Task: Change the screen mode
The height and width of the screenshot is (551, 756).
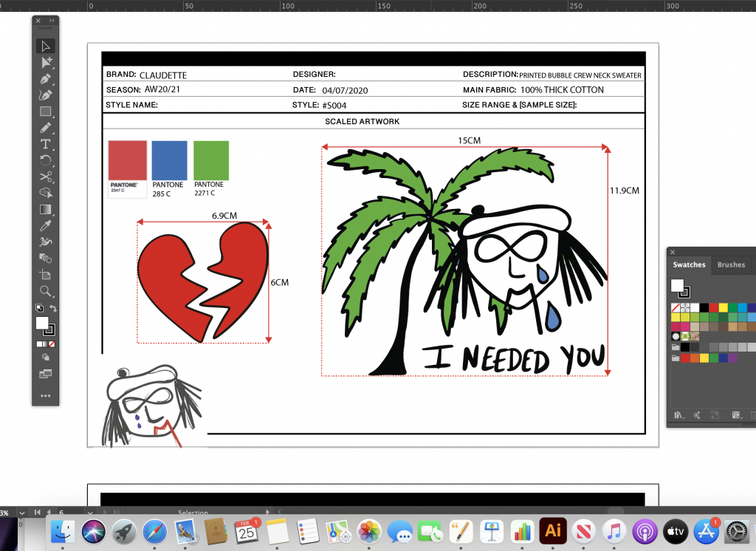Action: (45, 374)
